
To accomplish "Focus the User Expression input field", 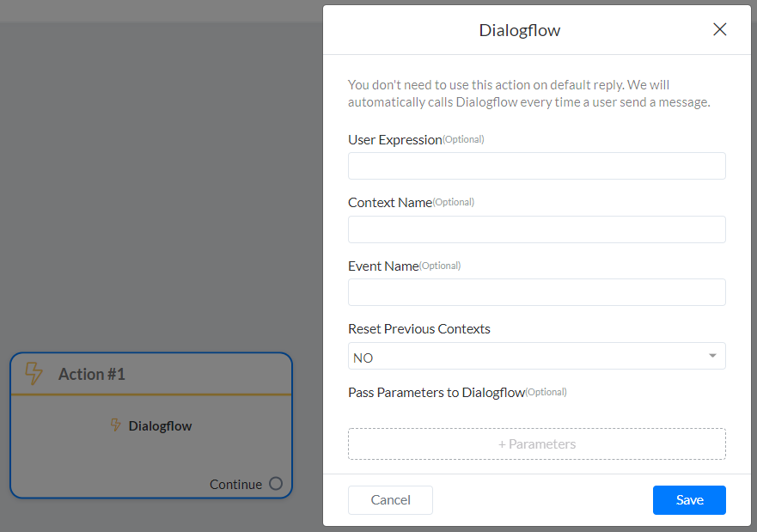I will pos(536,166).
